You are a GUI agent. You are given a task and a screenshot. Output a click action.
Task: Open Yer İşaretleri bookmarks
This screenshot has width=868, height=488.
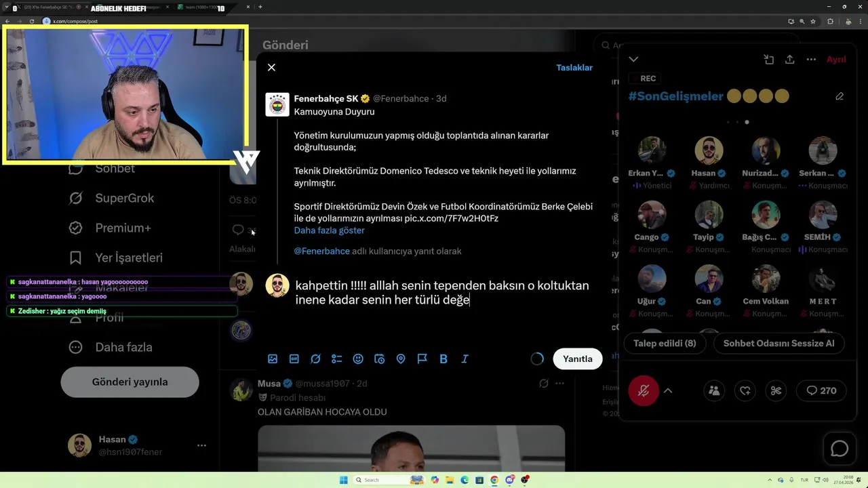pyautogui.click(x=116, y=258)
